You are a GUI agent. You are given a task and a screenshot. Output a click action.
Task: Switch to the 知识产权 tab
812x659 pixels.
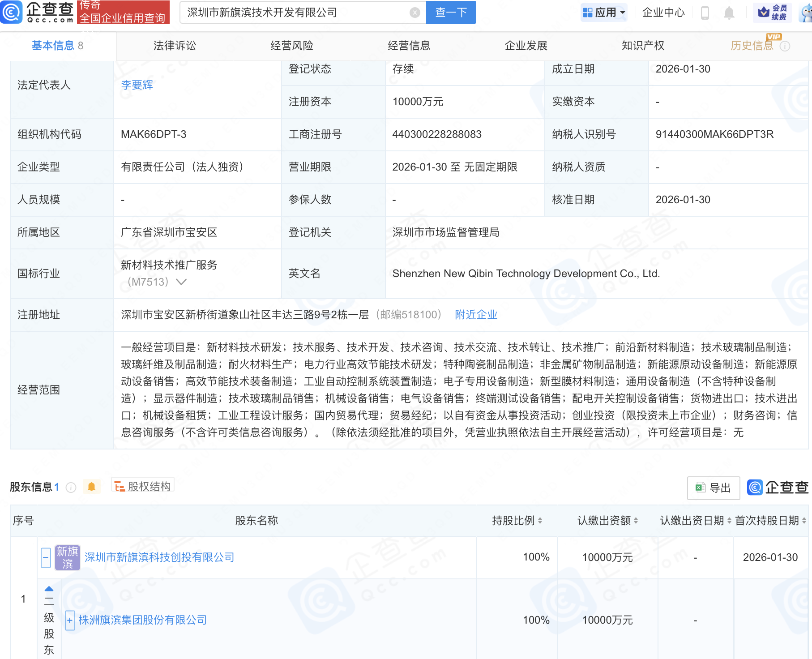point(643,46)
